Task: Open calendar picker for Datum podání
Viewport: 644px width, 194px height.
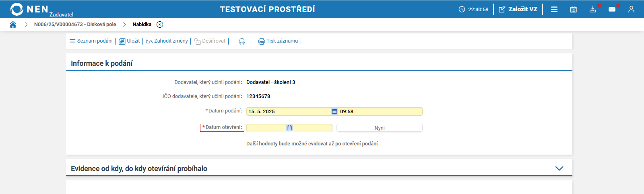Action: [334, 111]
